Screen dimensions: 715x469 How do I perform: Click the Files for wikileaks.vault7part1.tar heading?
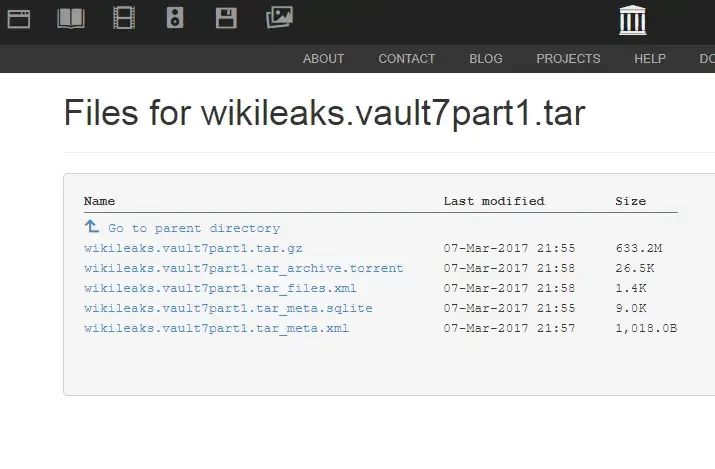point(324,113)
